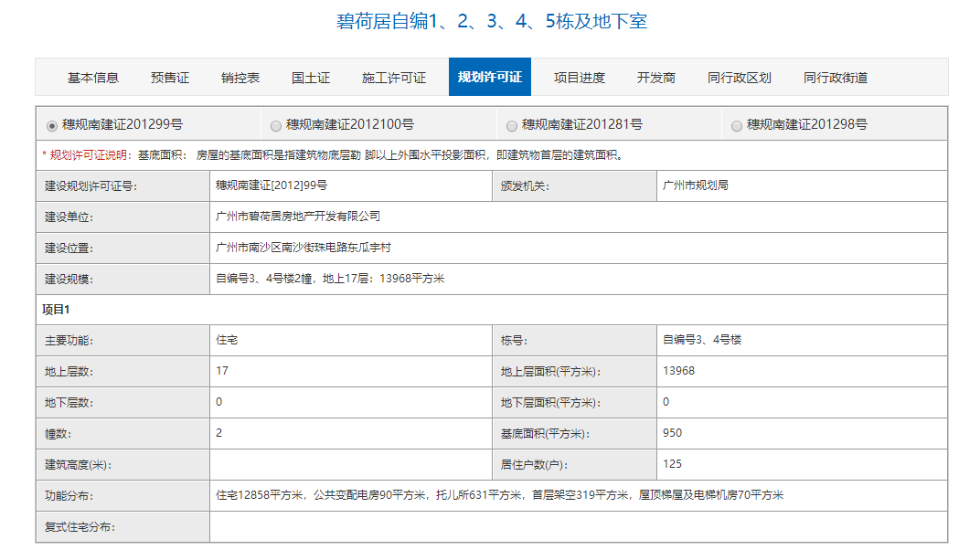This screenshot has width=980, height=550.
Task: Click the 功能分布 description text
Action: (x=499, y=495)
